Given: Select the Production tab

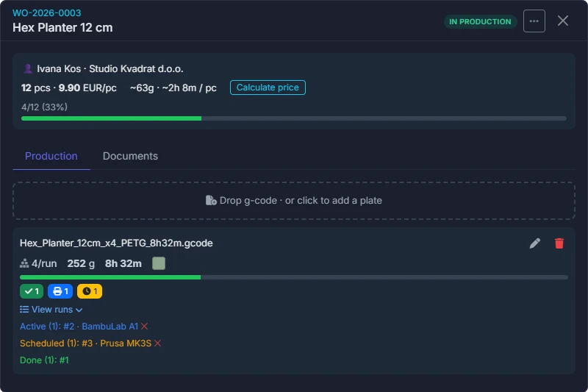Looking at the screenshot, I should [51, 156].
